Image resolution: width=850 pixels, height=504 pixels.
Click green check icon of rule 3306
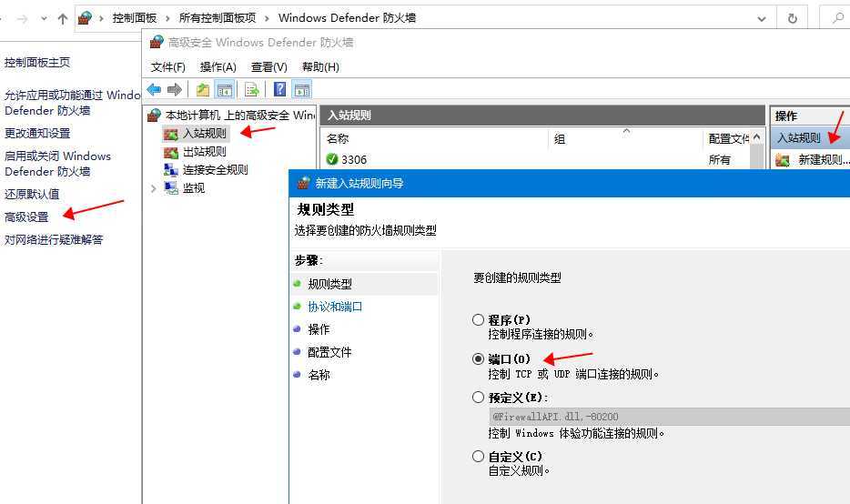pyautogui.click(x=332, y=159)
